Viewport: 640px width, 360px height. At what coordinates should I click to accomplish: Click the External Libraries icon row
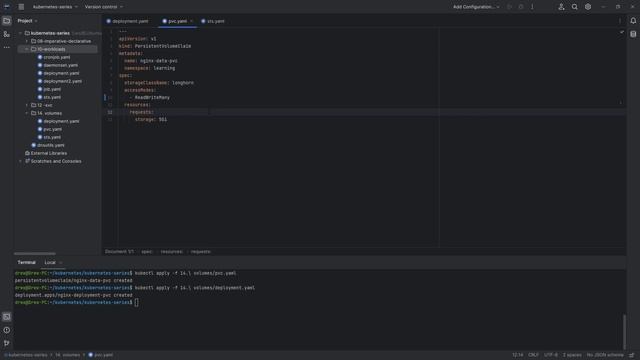46,153
